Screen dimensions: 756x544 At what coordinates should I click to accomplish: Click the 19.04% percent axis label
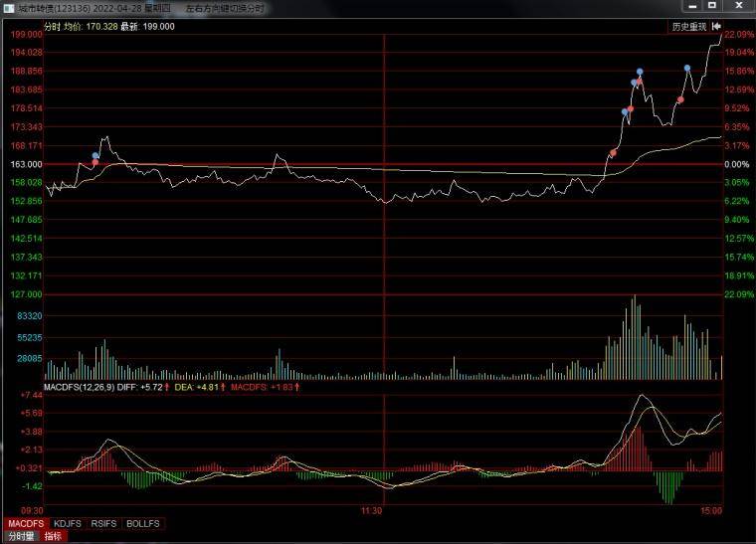coord(739,53)
